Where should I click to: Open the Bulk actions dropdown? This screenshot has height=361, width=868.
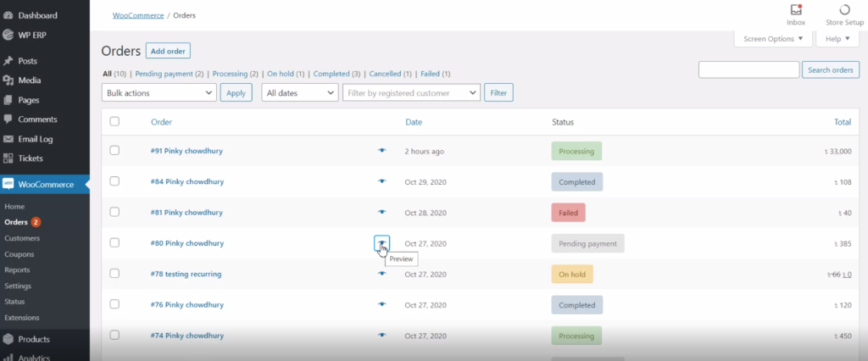click(x=159, y=93)
